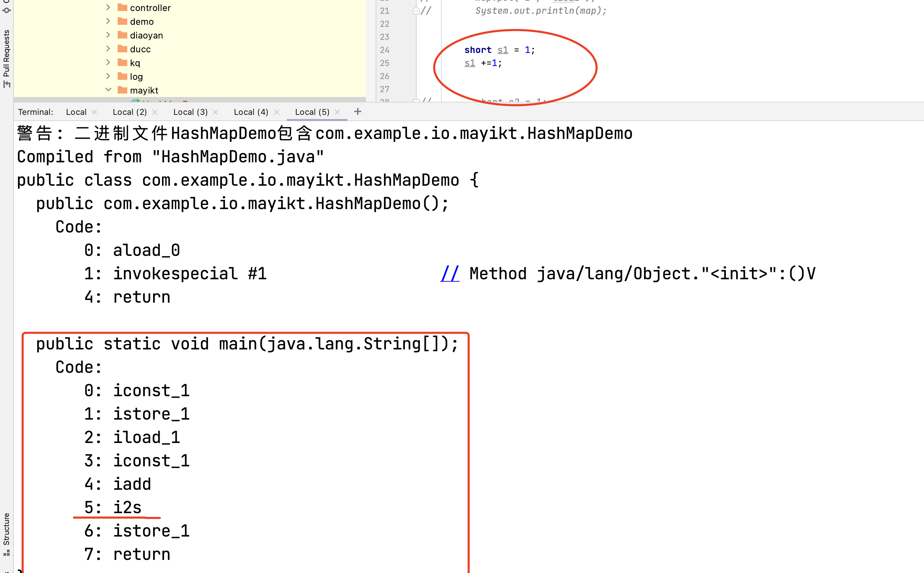Collapse the mayikt folder
Viewport: 924px width, 573px height.
pyautogui.click(x=108, y=90)
